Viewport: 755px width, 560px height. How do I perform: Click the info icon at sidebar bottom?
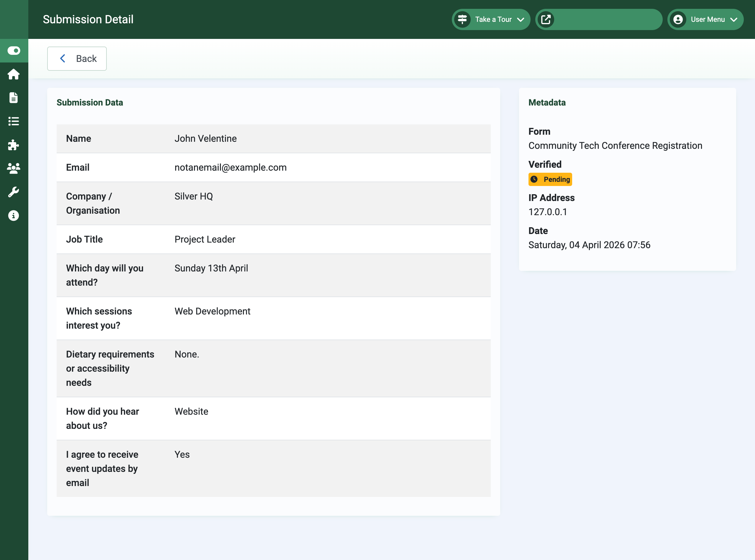pos(14,215)
